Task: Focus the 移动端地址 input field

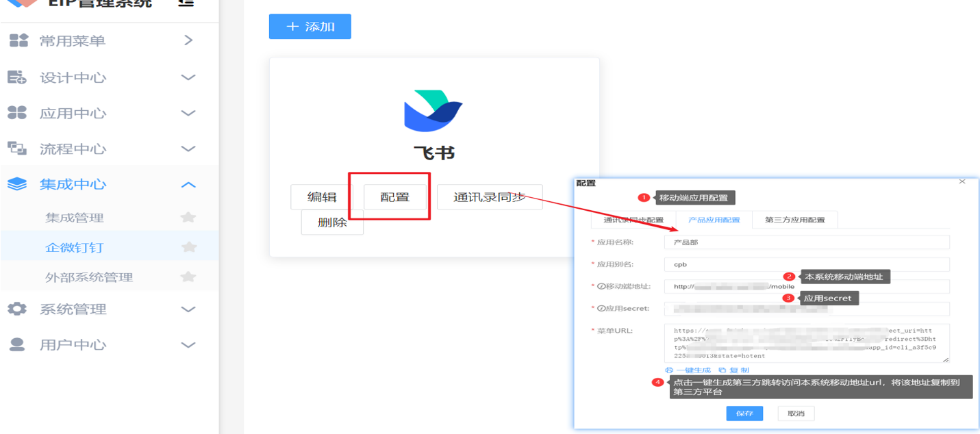Action: pyautogui.click(x=807, y=287)
